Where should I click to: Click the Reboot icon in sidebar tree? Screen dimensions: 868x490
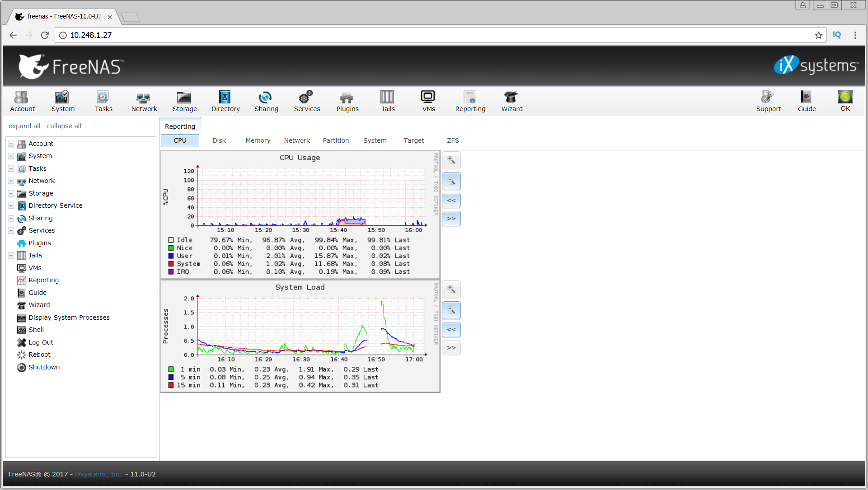coord(21,355)
